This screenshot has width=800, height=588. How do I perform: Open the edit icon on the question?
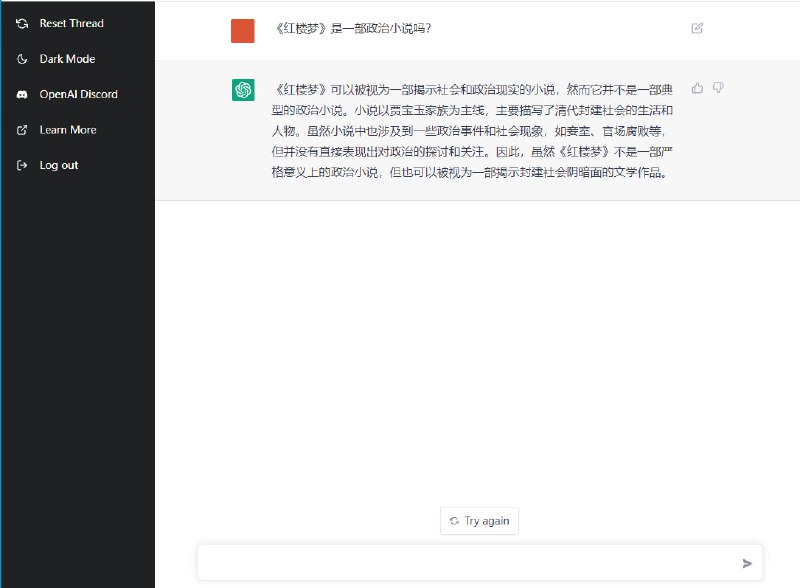(x=696, y=29)
